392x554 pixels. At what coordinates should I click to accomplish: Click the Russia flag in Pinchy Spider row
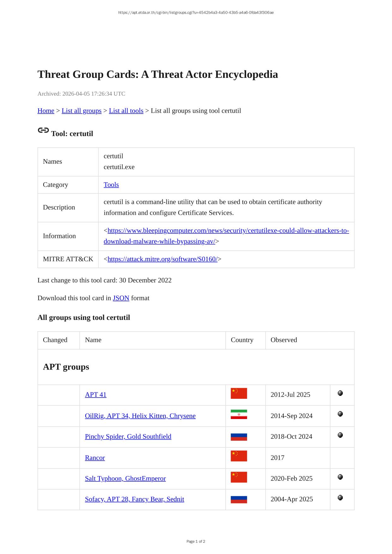click(x=239, y=437)
